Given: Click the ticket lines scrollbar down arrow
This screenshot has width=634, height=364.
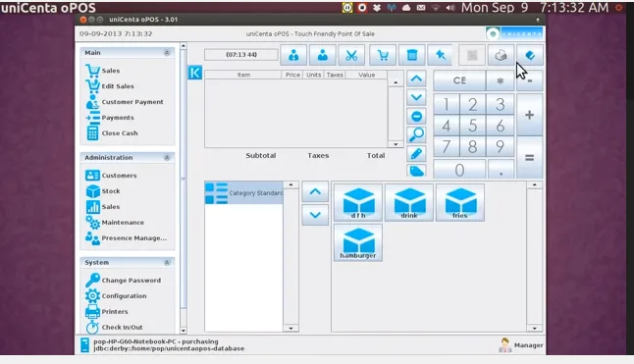Looking at the screenshot, I should [x=396, y=144].
